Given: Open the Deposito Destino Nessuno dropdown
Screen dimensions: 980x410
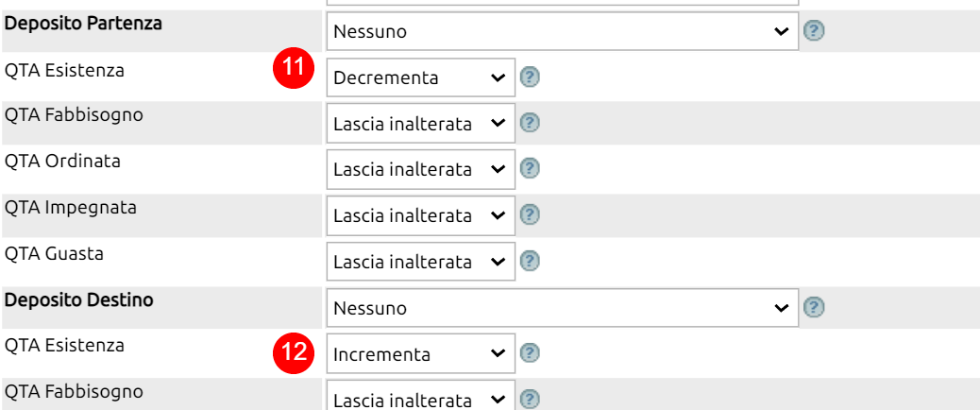Looking at the screenshot, I should 563,308.
